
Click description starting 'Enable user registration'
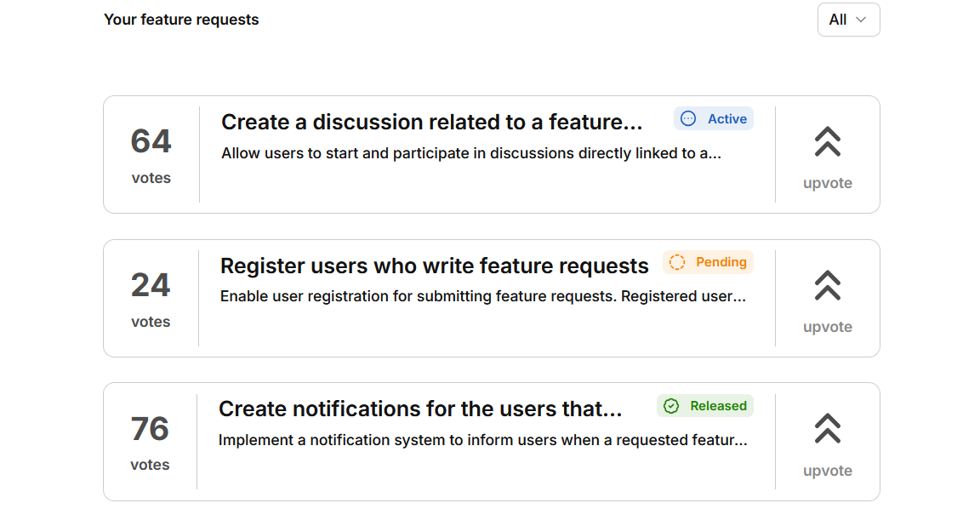pos(482,297)
